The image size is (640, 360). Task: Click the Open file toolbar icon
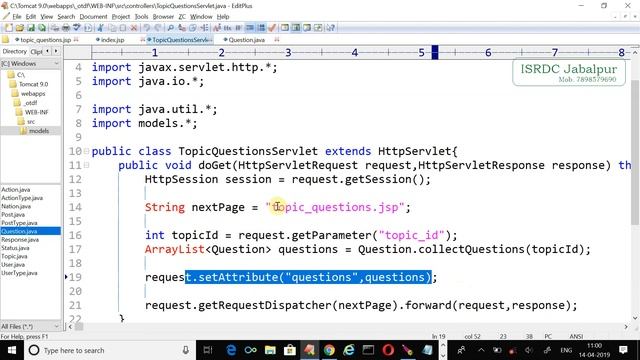click(20, 28)
